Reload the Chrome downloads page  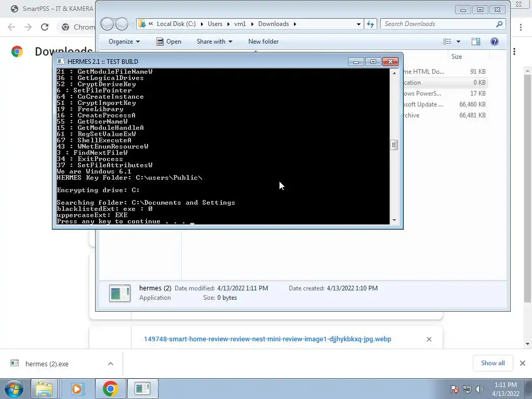point(45,27)
